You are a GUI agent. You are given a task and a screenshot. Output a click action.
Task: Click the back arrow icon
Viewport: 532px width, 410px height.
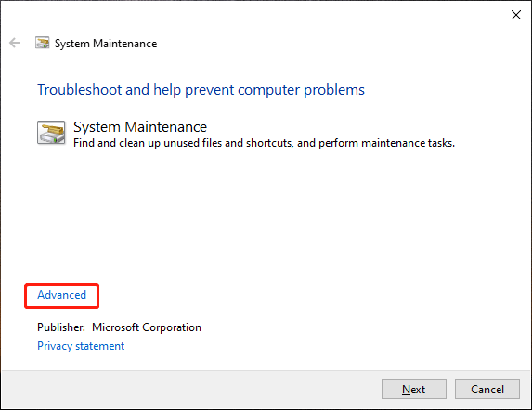15,43
